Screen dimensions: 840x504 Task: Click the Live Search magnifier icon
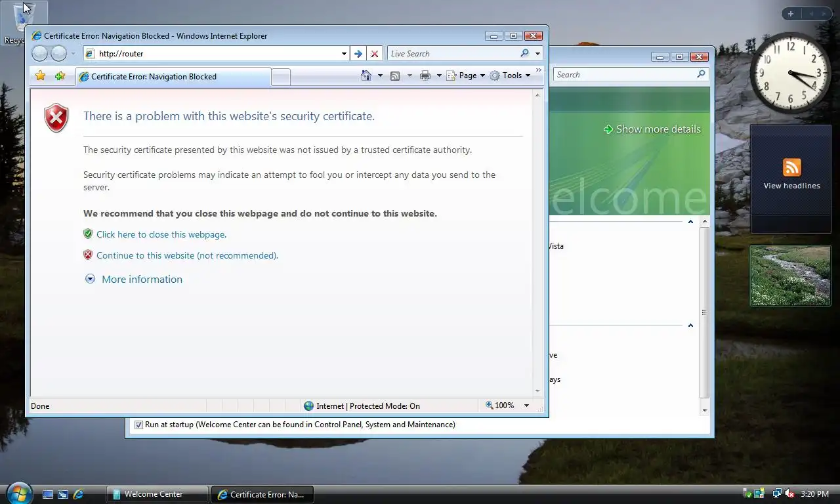click(525, 54)
